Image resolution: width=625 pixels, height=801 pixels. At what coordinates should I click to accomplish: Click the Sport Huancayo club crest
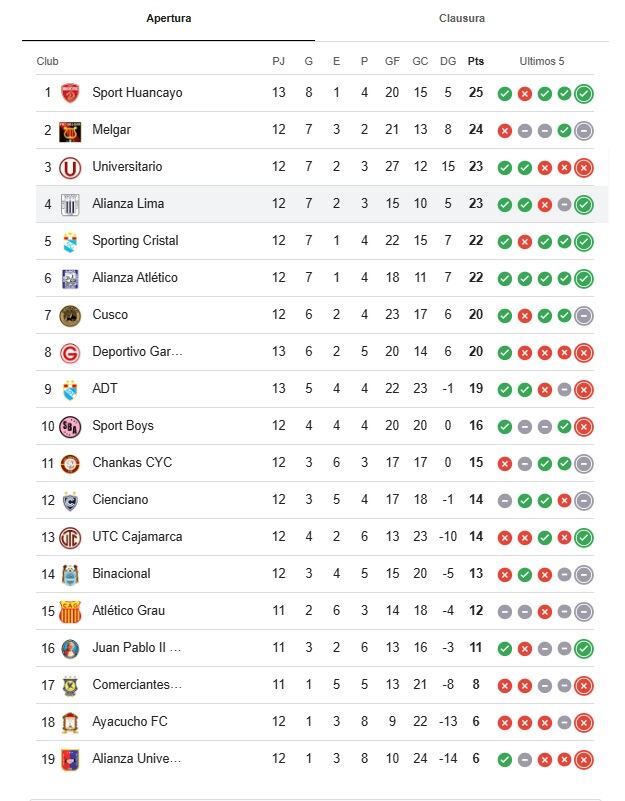click(x=72, y=94)
